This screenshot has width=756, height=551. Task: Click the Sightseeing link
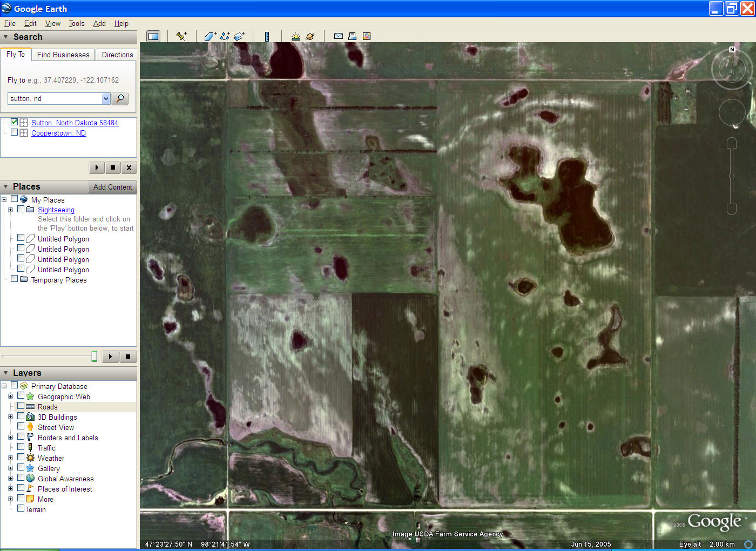56,210
